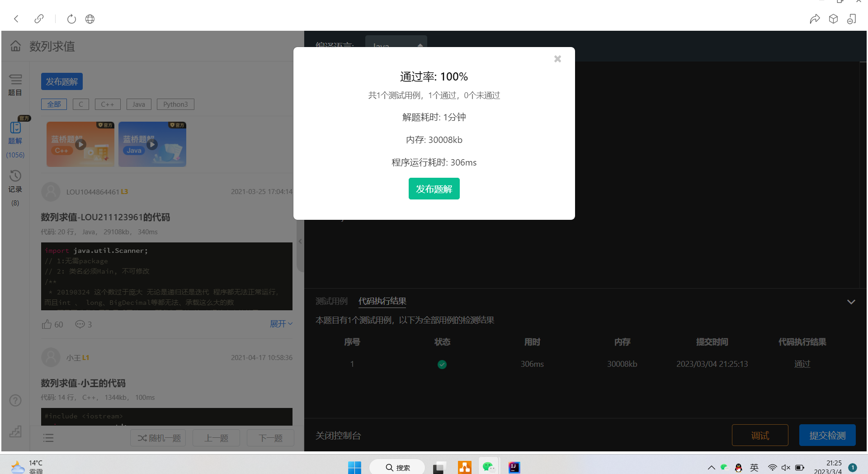Click the LOU1044864461 user avatar
The width and height of the screenshot is (868, 474).
click(x=51, y=192)
